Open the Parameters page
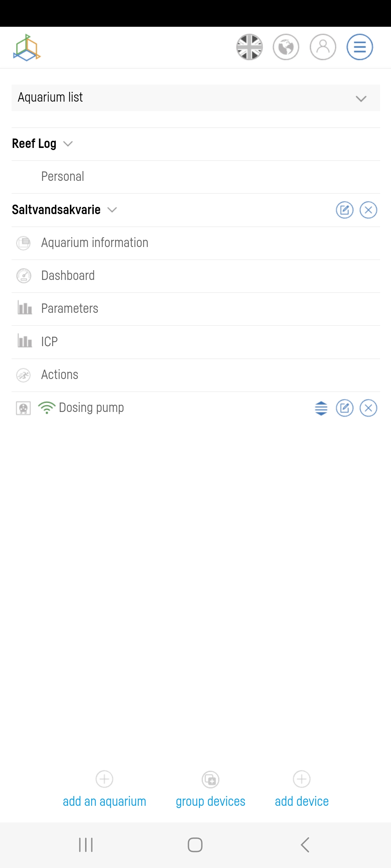This screenshot has width=391, height=868. point(70,309)
